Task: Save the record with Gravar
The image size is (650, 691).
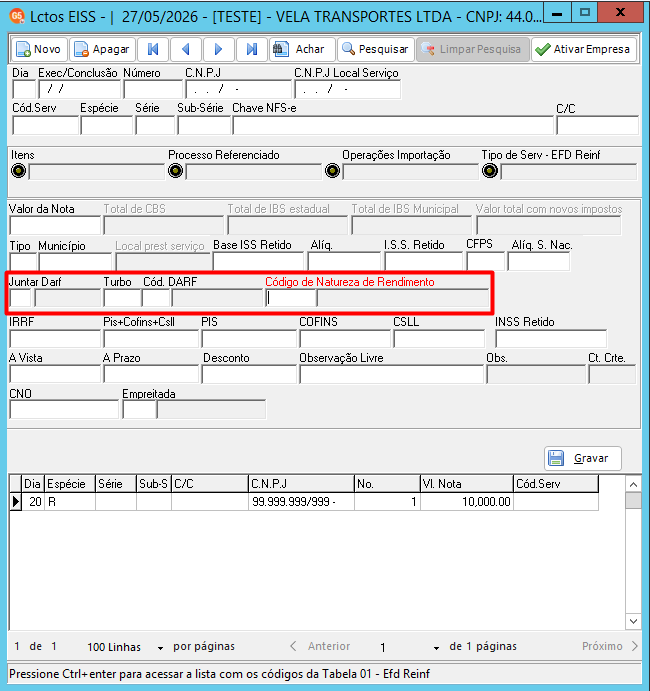Action: pos(583,458)
